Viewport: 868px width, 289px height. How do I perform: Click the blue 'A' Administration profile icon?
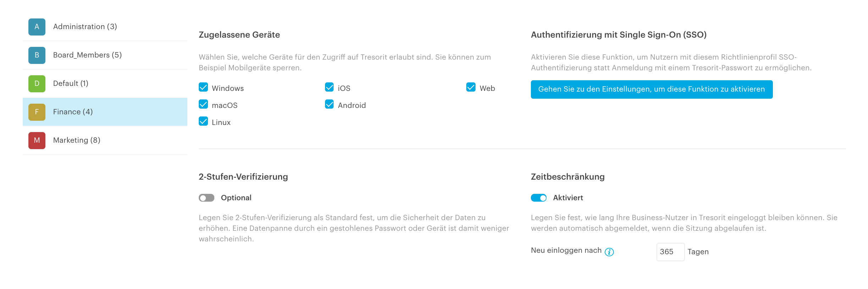tap(37, 27)
